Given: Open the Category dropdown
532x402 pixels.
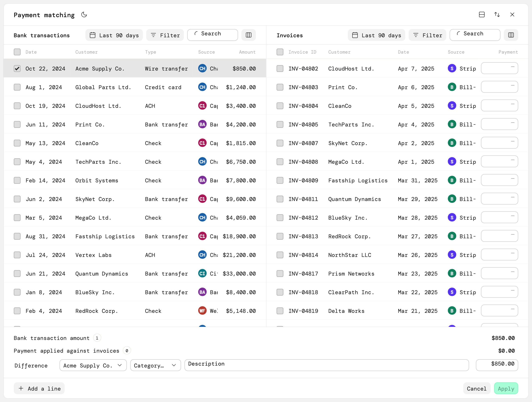Looking at the screenshot, I should pos(155,365).
